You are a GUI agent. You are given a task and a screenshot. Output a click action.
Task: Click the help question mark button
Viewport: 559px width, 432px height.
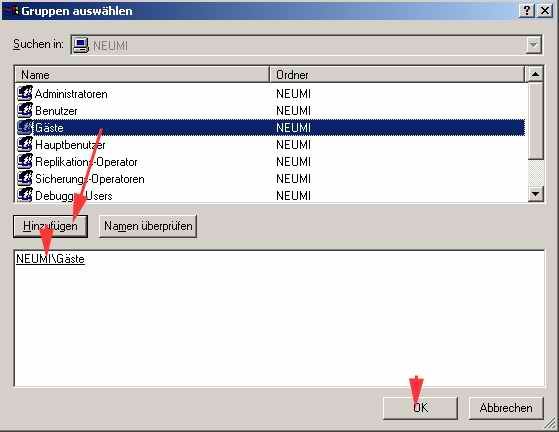pyautogui.click(x=527, y=11)
